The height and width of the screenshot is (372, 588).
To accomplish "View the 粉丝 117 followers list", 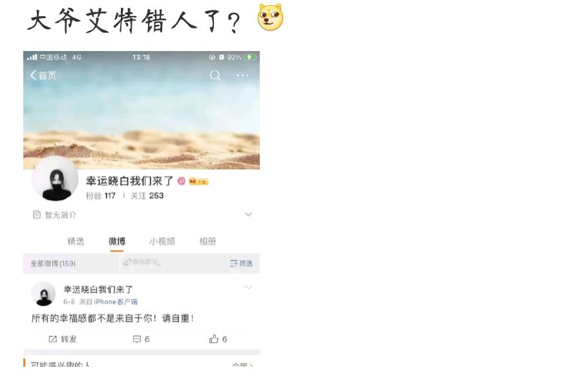I will click(101, 196).
